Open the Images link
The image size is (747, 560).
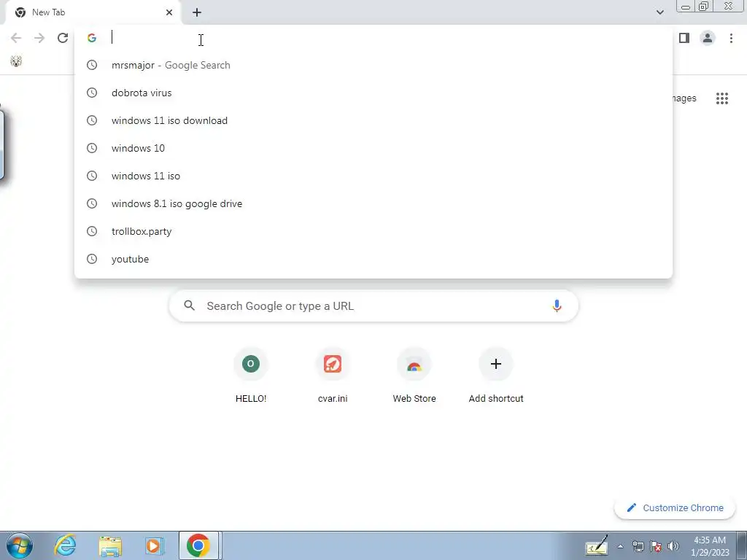coord(684,98)
